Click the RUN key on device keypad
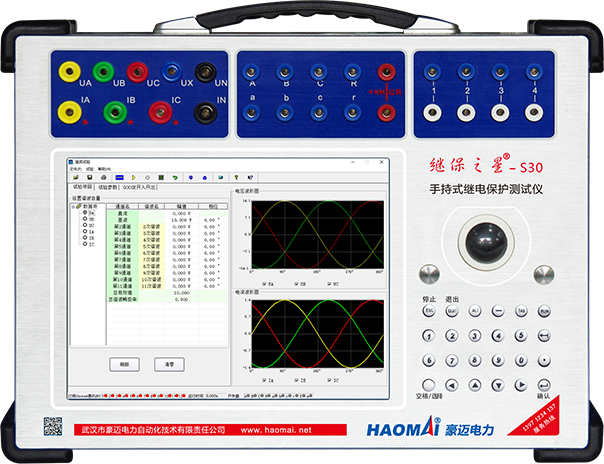The width and height of the screenshot is (604, 464). 544,311
